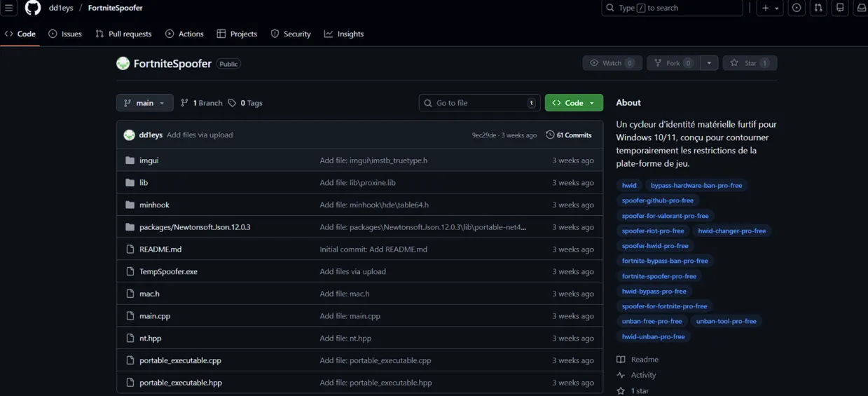Click the 0 Tags link

click(246, 103)
